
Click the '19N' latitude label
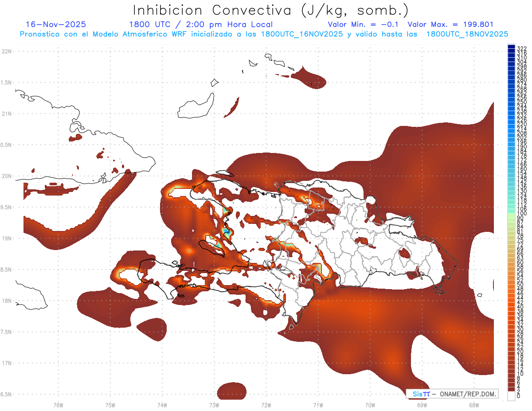7,238
